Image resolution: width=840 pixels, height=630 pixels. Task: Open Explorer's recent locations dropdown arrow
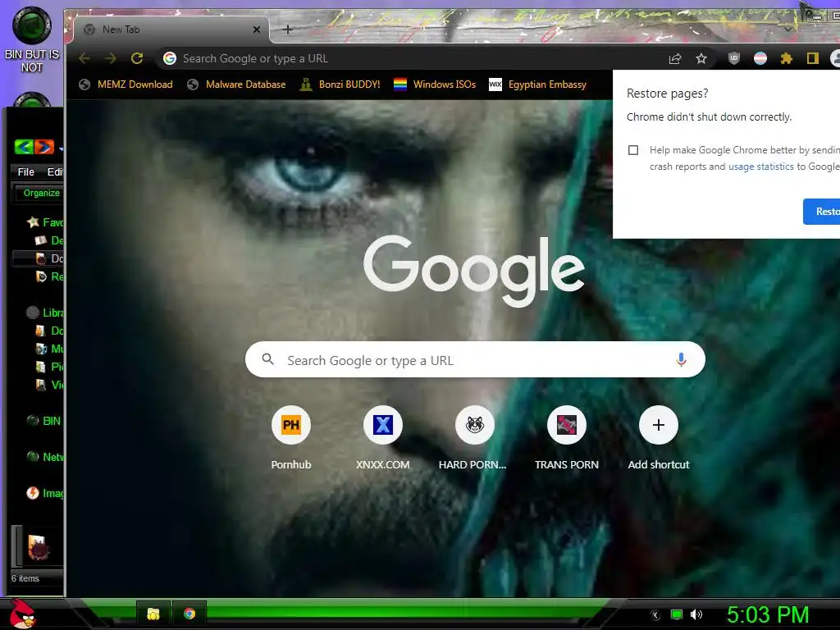61,148
